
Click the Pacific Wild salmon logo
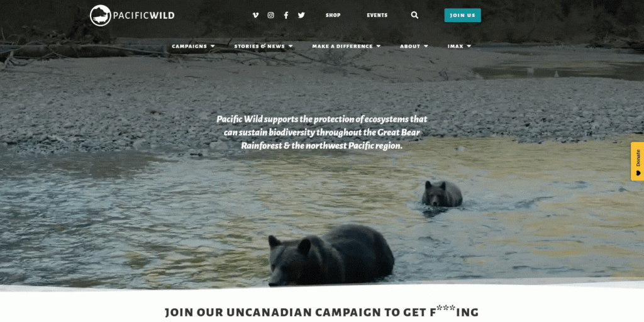click(x=100, y=16)
